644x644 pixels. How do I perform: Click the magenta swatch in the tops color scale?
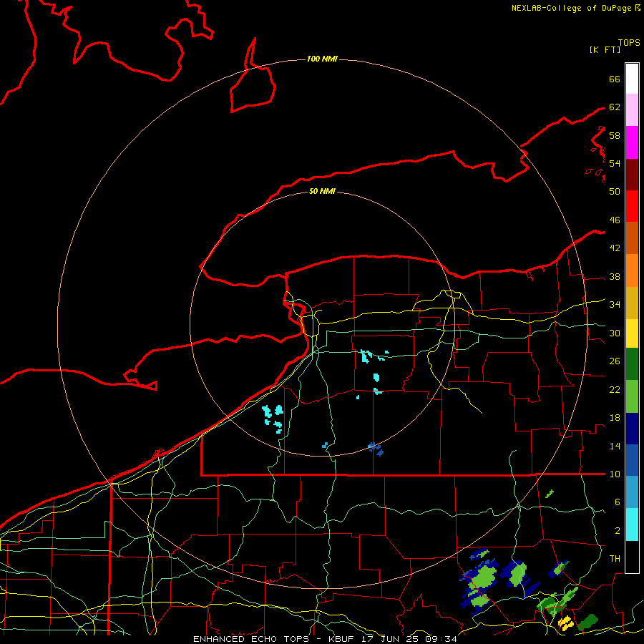tap(632, 142)
